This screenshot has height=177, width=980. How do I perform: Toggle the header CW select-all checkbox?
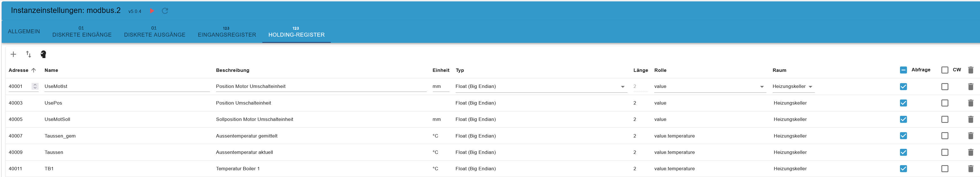pos(944,70)
